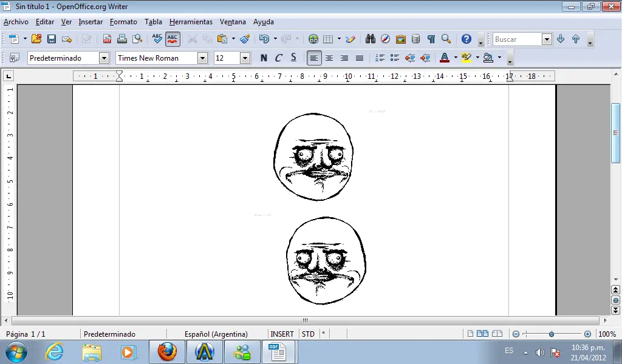Open the Gallery icon

pyautogui.click(x=401, y=39)
